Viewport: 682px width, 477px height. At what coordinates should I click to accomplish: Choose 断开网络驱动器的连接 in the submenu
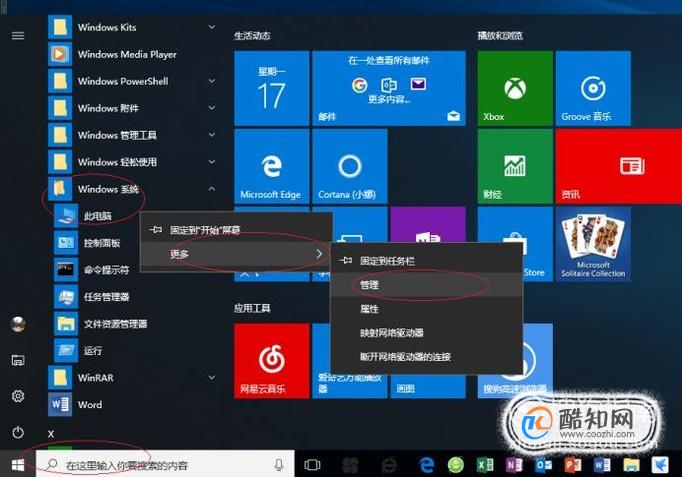point(427,357)
